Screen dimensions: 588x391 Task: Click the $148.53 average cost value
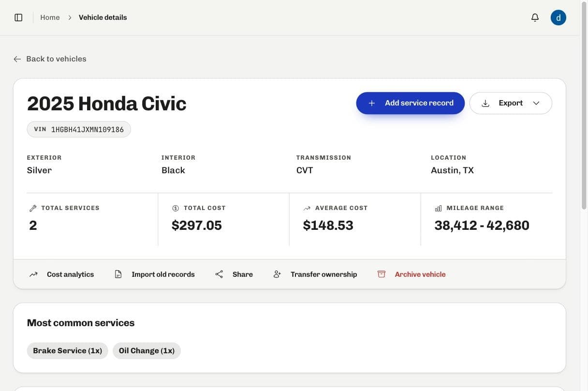[x=328, y=226]
